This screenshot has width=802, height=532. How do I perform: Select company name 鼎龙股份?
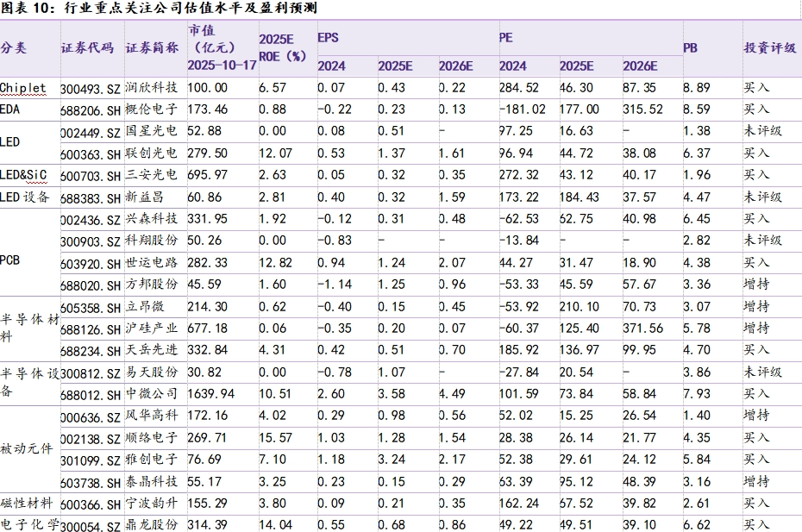[x=152, y=524]
